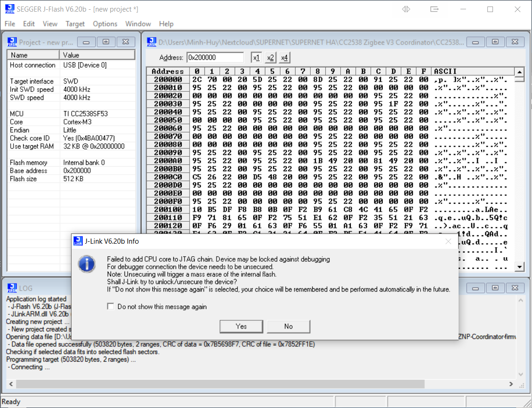Select x2 display width
This screenshot has height=408, width=532.
pyautogui.click(x=270, y=58)
